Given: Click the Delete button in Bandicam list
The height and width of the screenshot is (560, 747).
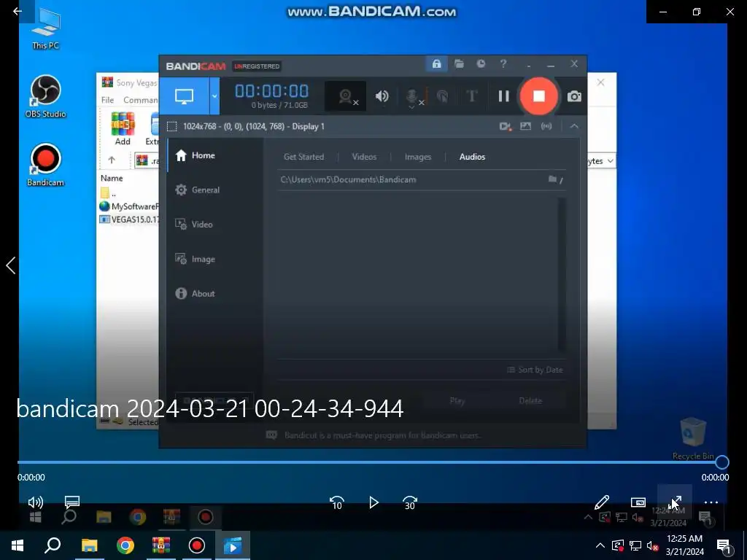Looking at the screenshot, I should coord(530,400).
